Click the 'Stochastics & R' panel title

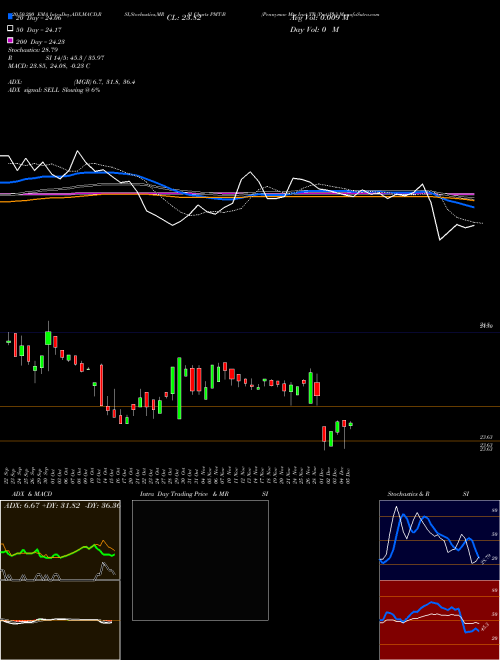click(x=408, y=494)
